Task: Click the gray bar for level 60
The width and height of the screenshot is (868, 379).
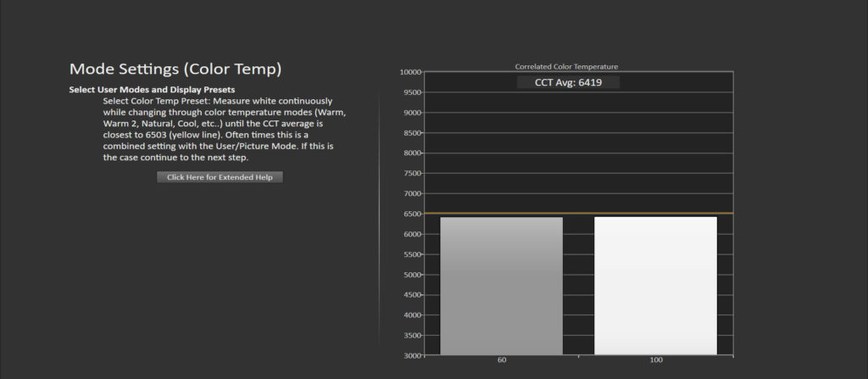Action: [x=502, y=286]
